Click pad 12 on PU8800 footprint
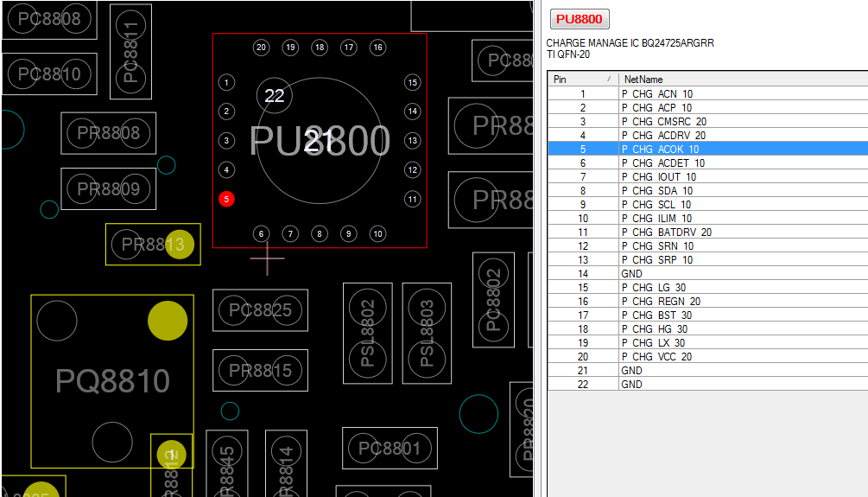This screenshot has width=868, height=497. pos(413,169)
